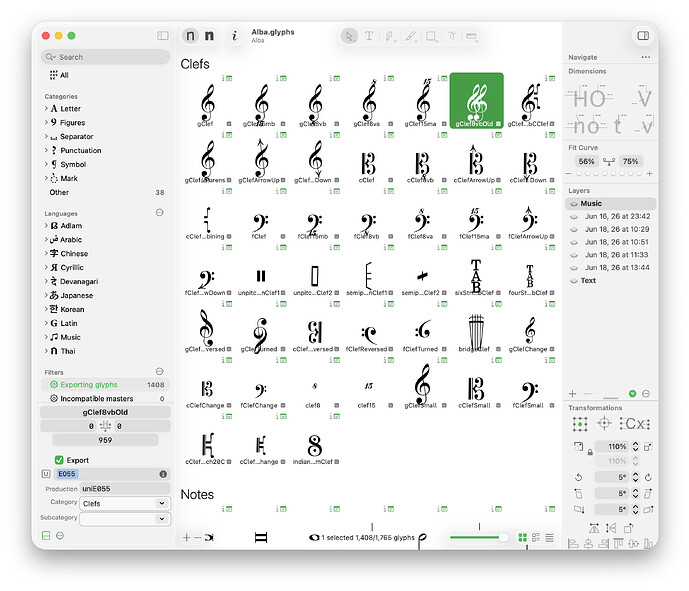The width and height of the screenshot is (689, 591).
Task: Rotate clockwise using the right rotate icon
Action: pyautogui.click(x=648, y=477)
